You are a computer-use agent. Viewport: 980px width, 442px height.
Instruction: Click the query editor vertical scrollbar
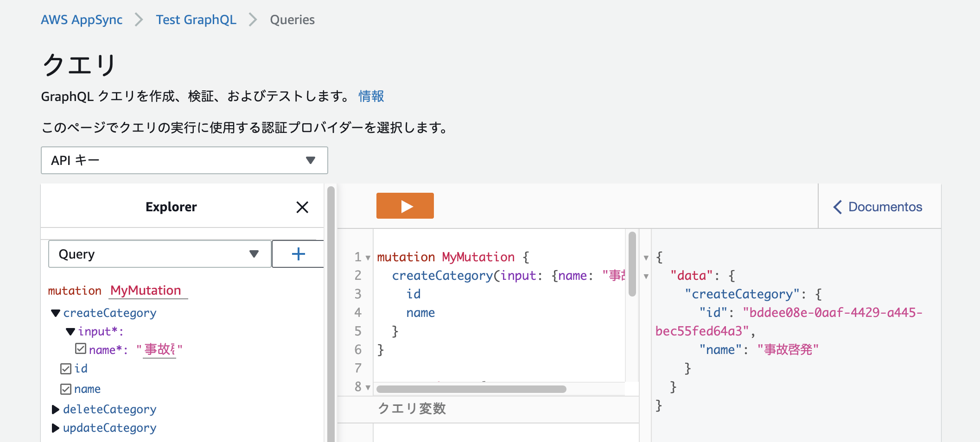[x=632, y=264]
